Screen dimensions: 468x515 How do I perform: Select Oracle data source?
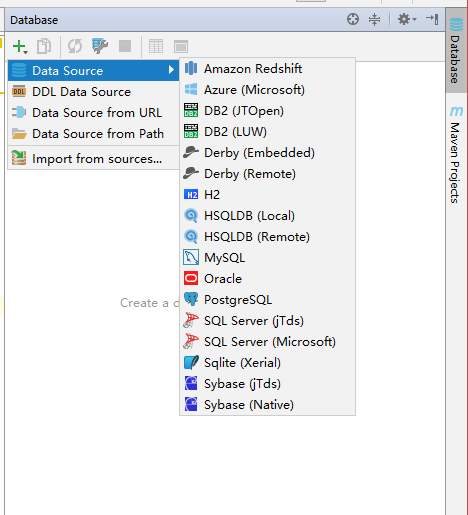267,279
